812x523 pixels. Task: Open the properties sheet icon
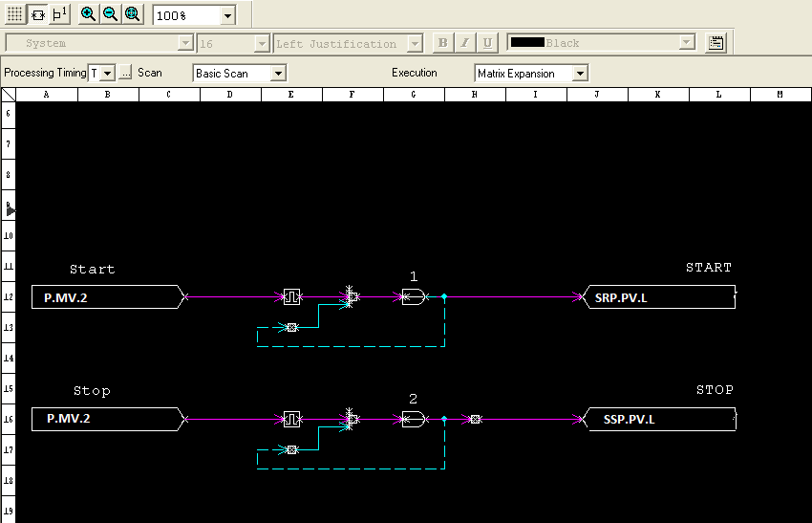pos(716,43)
